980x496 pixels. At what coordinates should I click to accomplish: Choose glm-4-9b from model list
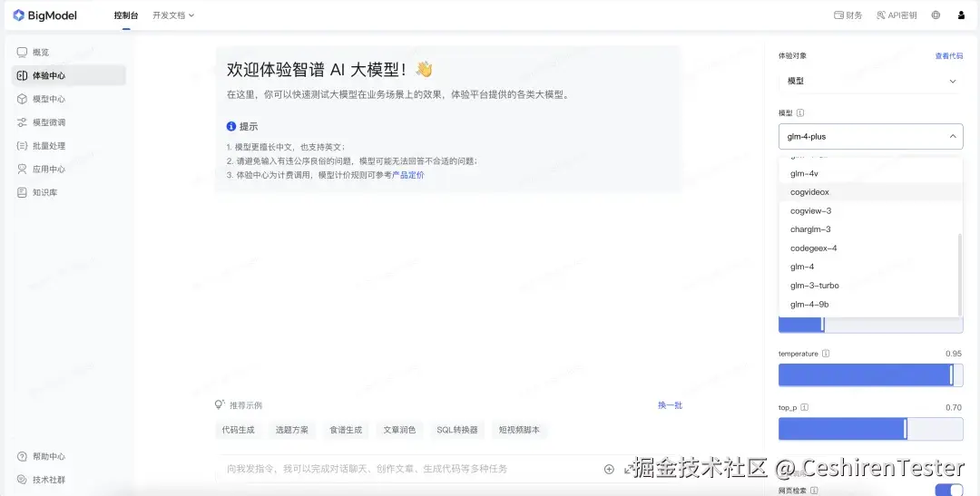coord(870,305)
